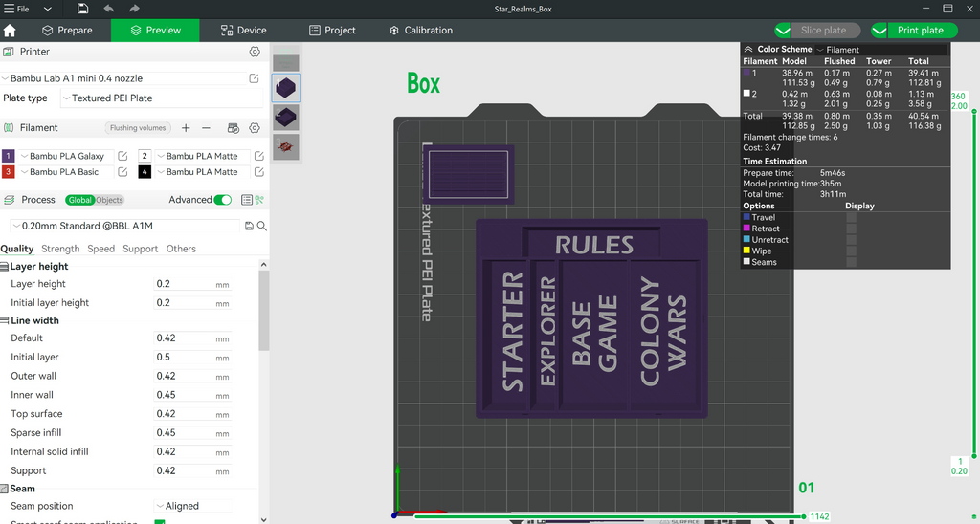Remove a filament with minus icon
This screenshot has width=980, height=524.
coord(207,128)
